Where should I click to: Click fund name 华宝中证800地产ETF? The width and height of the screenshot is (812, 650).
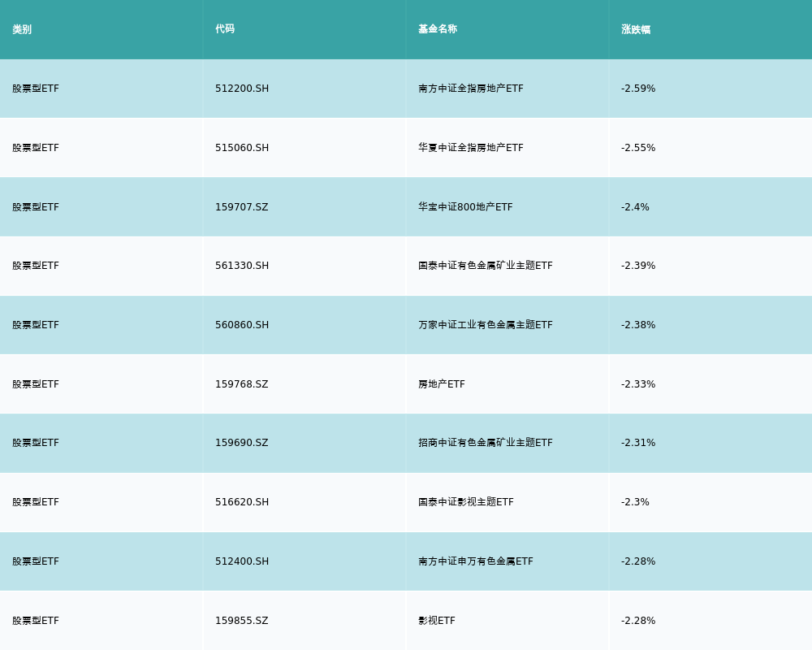point(465,207)
